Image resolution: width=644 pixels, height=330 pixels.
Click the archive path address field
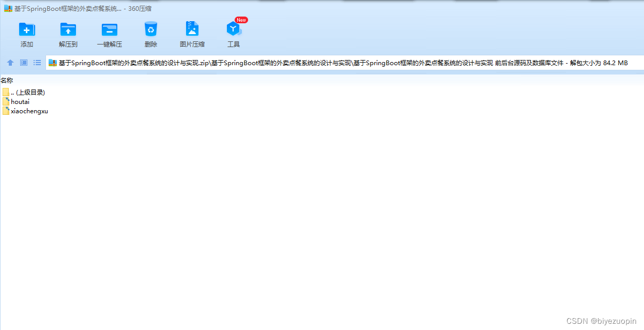[x=344, y=63]
